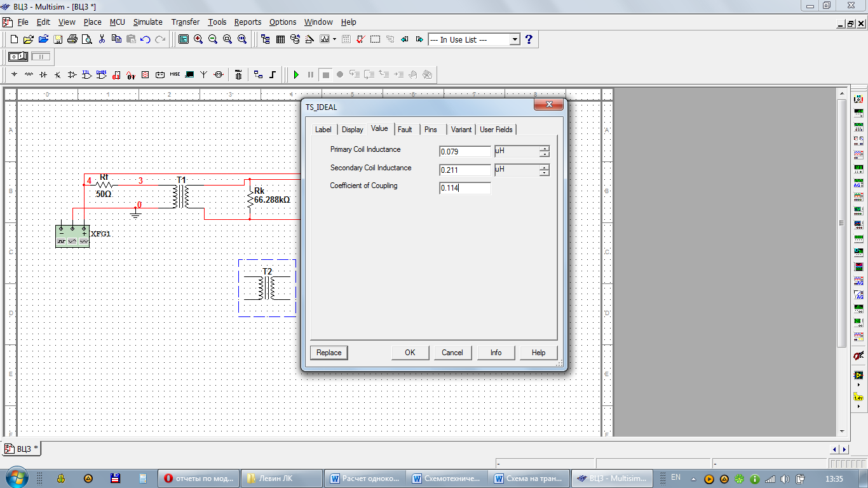This screenshot has width=868, height=488.
Task: Zoom out of the schematic
Action: [x=213, y=39]
